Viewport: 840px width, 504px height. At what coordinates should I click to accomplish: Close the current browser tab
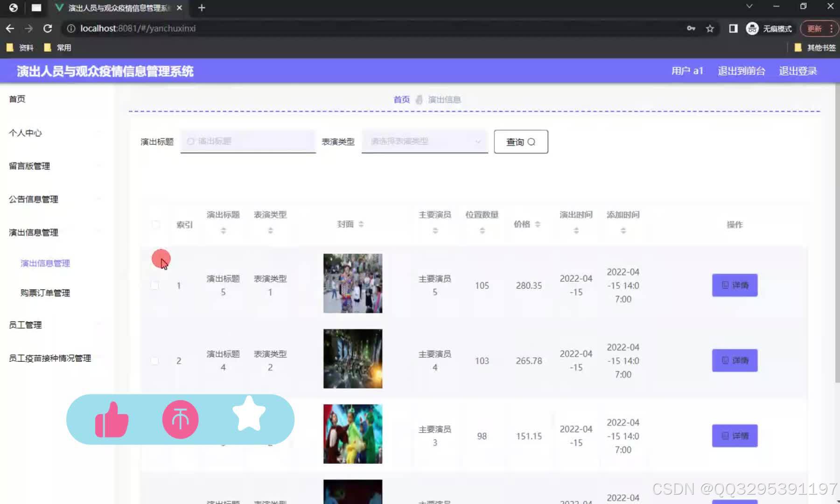tap(179, 7)
